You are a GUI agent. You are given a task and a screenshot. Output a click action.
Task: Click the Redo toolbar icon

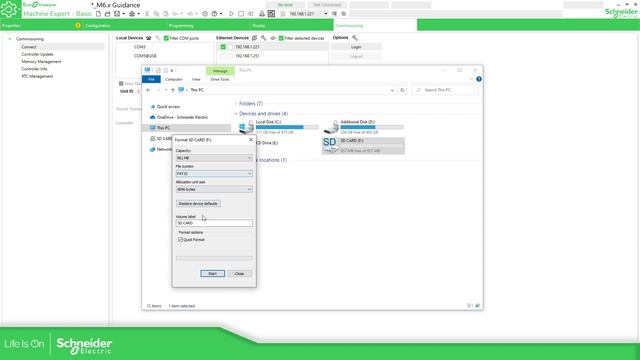(190, 14)
